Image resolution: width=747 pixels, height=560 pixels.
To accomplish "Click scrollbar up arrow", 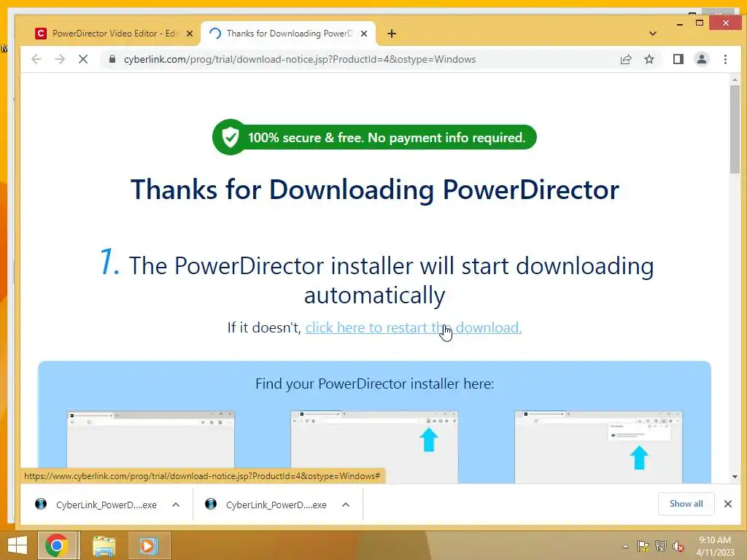I will (735, 79).
